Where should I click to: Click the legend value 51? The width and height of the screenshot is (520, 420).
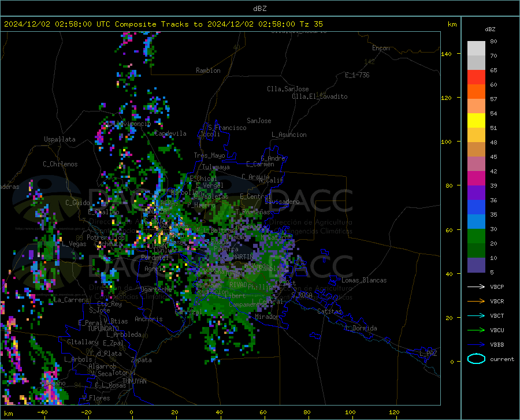click(x=493, y=128)
